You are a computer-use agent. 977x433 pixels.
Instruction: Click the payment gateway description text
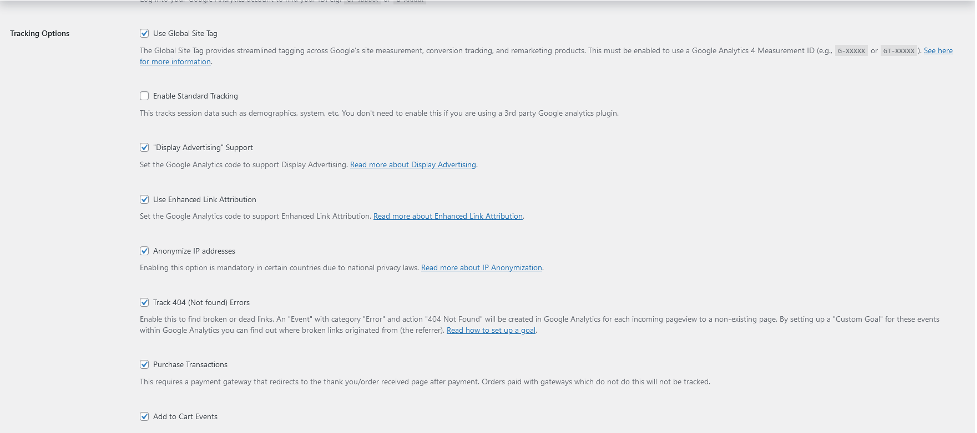(x=425, y=381)
